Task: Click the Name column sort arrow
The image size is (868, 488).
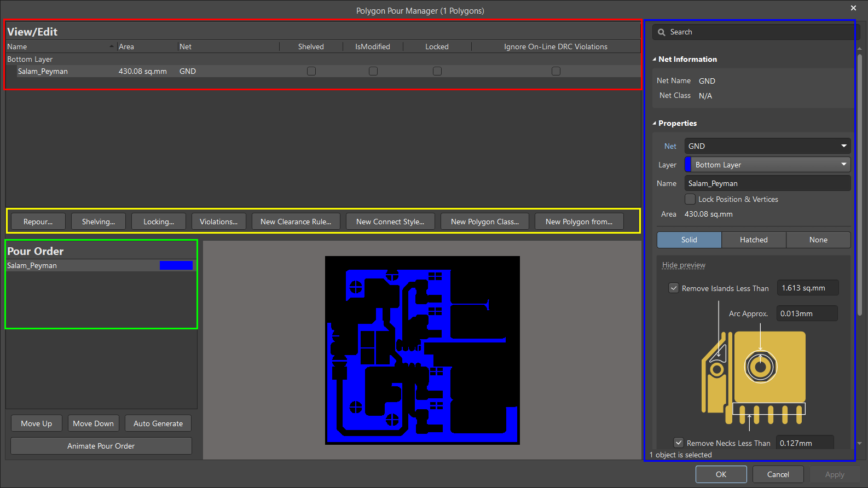Action: (x=112, y=47)
